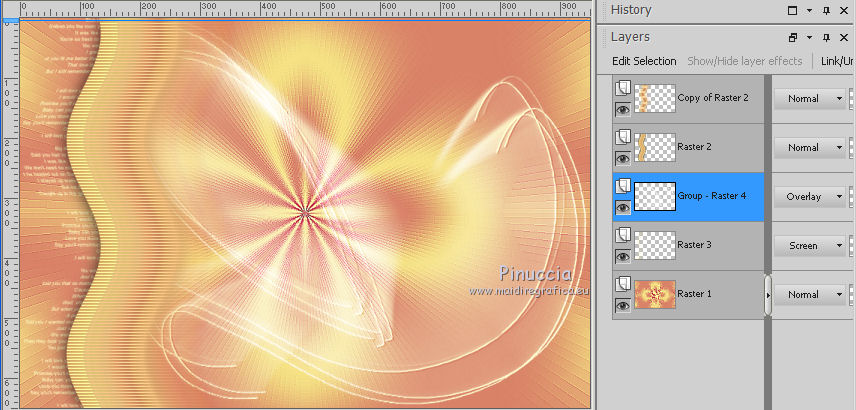
Task: Click the Layers palette title
Action: click(x=630, y=37)
